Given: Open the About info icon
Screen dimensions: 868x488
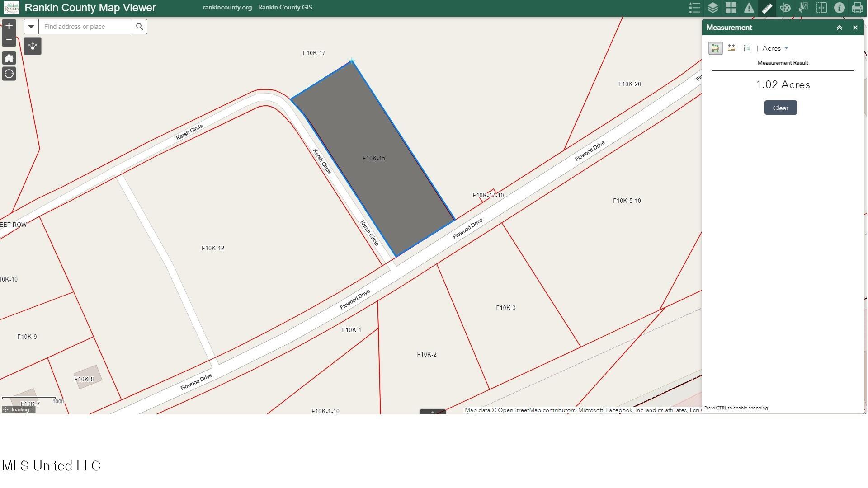Looking at the screenshot, I should click(x=840, y=8).
